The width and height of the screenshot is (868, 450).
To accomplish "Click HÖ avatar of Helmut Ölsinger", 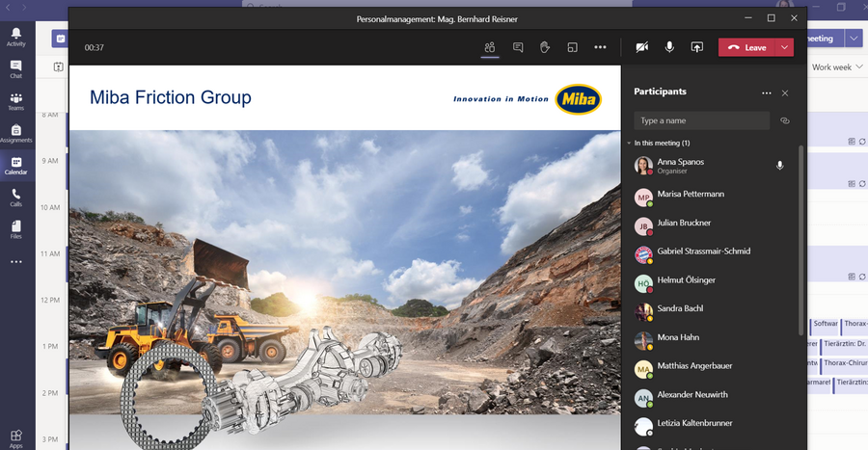I will [643, 283].
